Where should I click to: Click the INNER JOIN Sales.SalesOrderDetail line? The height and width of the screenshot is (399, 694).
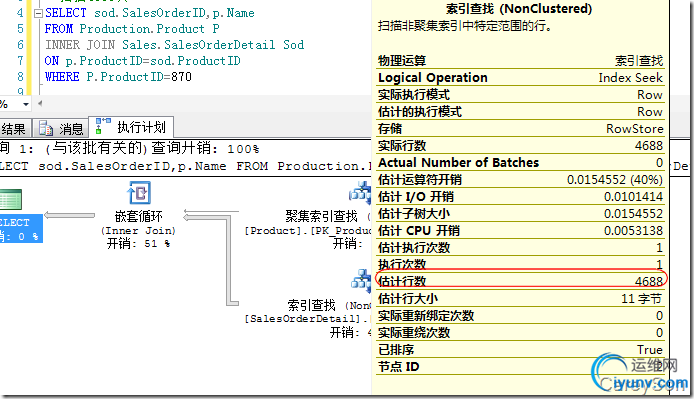coord(174,45)
